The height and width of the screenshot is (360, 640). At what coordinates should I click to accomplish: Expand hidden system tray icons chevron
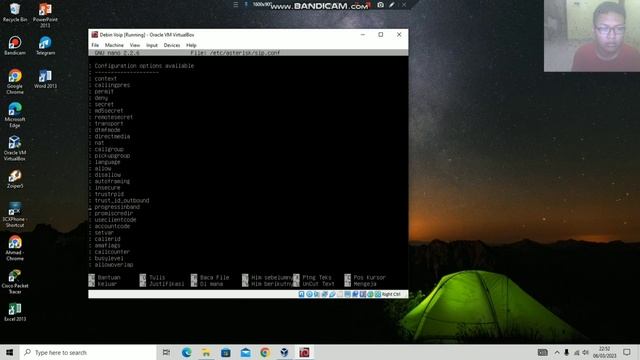(x=557, y=352)
